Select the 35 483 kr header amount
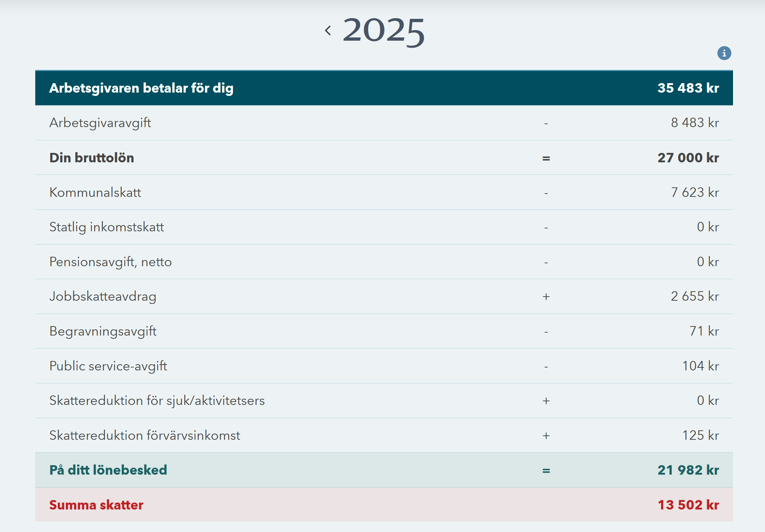This screenshot has width=765, height=532. click(x=688, y=88)
